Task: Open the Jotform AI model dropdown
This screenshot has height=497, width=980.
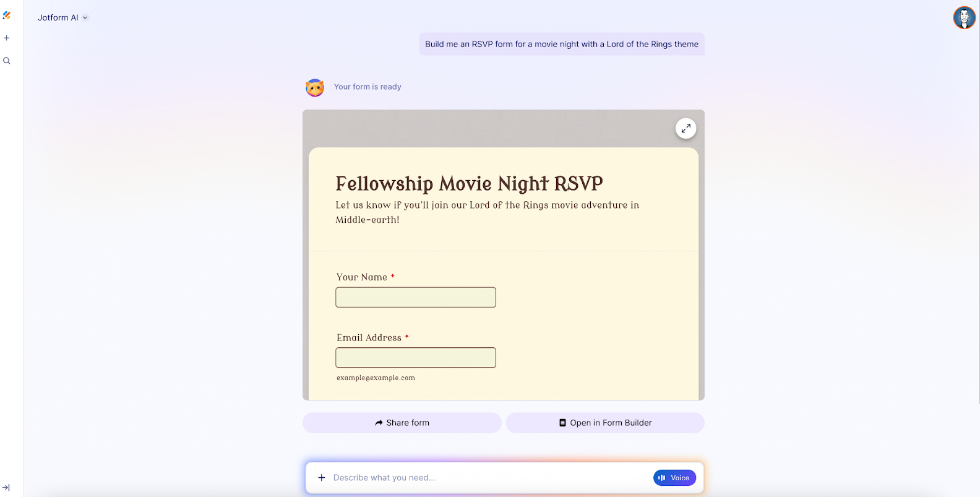Action: 62,17
